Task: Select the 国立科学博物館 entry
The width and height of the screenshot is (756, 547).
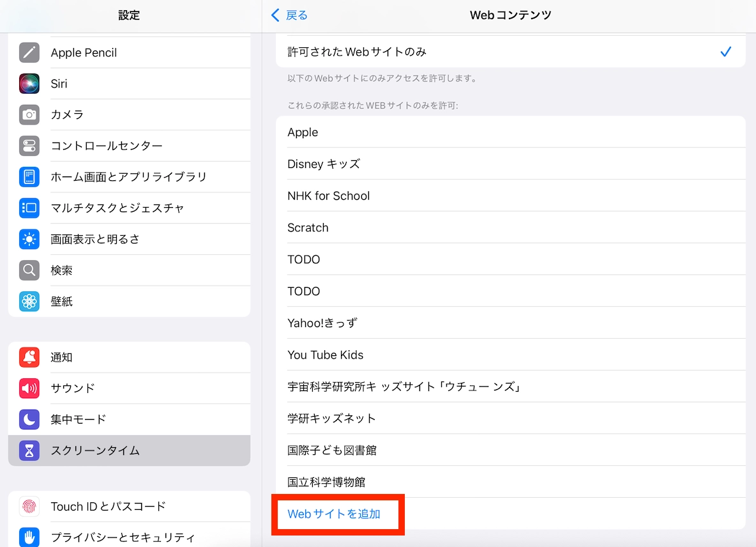Action: pos(511,482)
